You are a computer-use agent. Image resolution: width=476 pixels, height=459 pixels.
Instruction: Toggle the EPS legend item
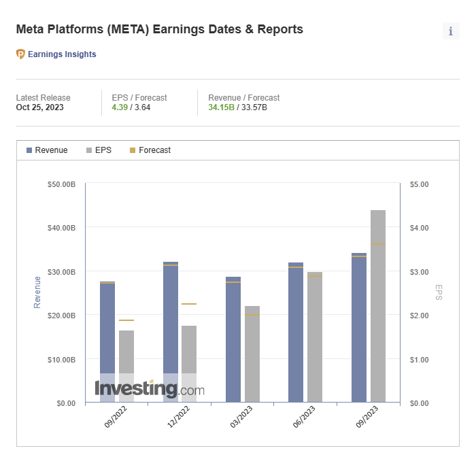click(x=99, y=150)
